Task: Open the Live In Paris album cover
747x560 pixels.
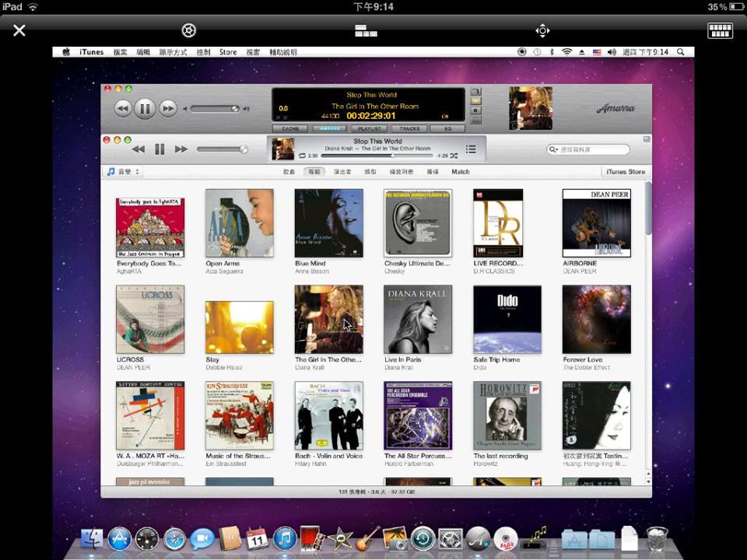Action: click(418, 320)
